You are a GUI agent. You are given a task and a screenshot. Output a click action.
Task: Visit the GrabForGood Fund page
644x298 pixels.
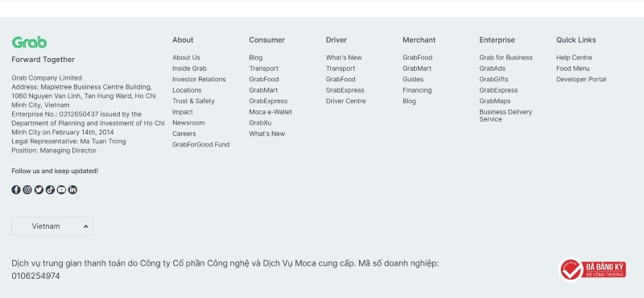(x=200, y=145)
